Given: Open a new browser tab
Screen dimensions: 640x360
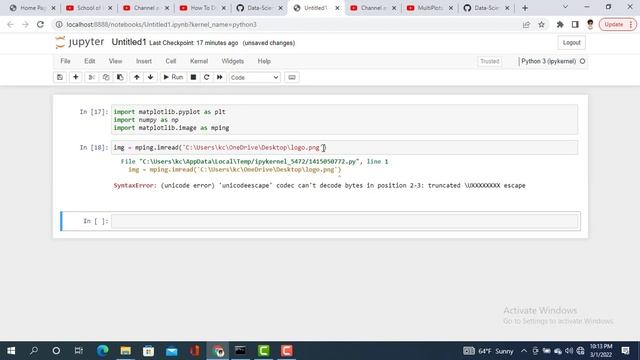Looking at the screenshot, I should (525, 8).
